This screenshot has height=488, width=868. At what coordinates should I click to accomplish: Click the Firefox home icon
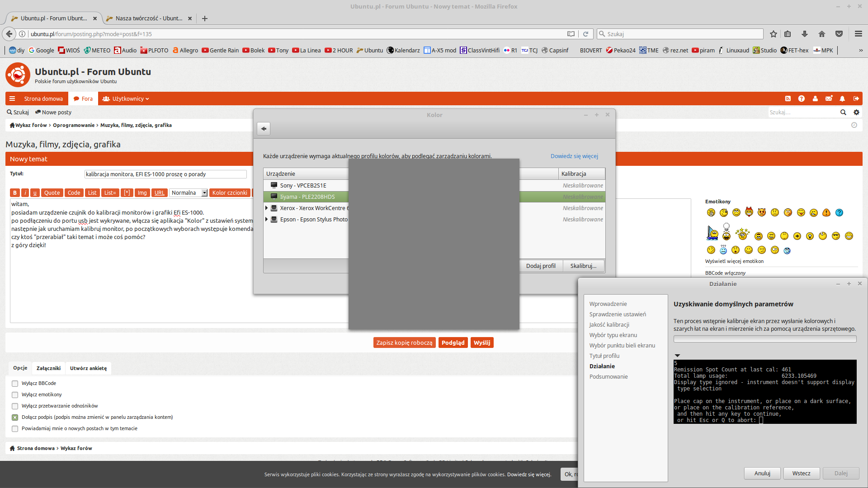(822, 34)
